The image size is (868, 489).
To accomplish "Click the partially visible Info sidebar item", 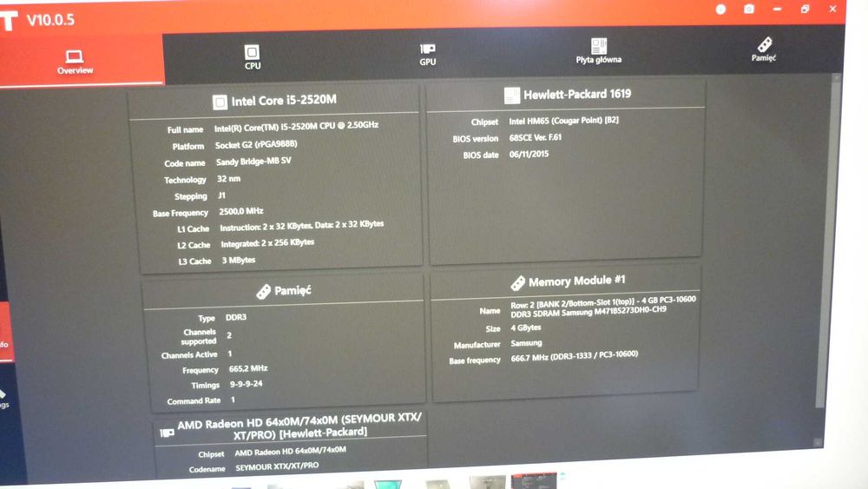I will click(x=5, y=333).
